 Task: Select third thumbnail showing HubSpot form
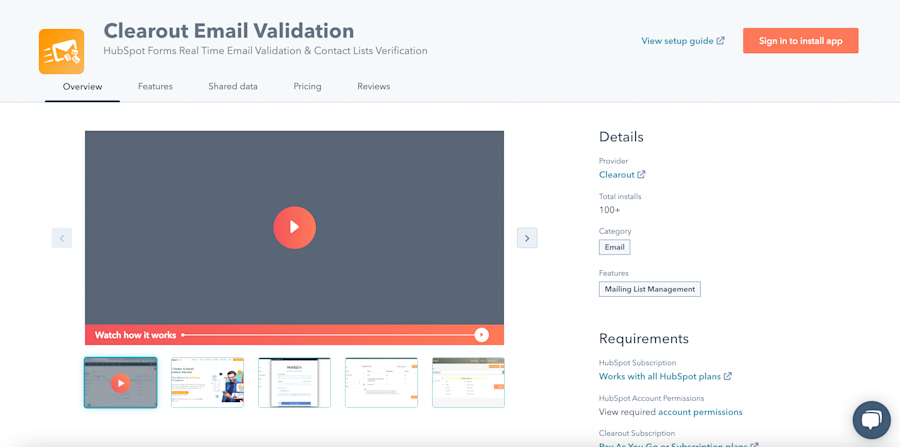click(294, 383)
